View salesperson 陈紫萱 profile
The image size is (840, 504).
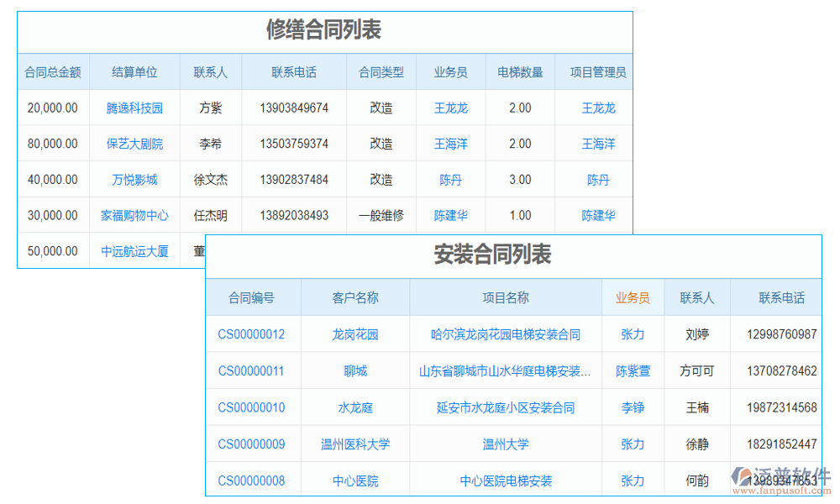pyautogui.click(x=633, y=370)
